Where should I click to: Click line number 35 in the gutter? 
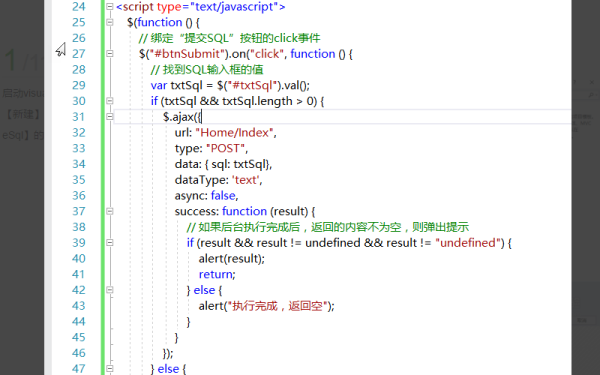click(79, 180)
